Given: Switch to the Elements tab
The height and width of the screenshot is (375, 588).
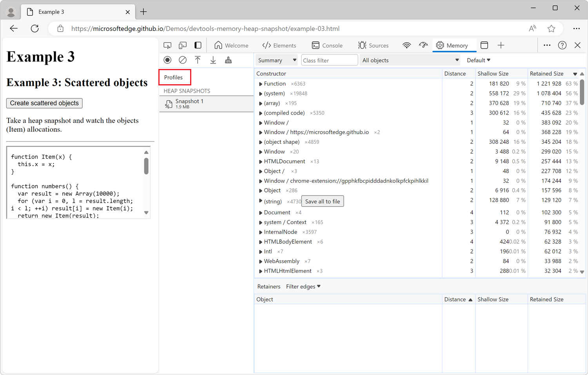Looking at the screenshot, I should pos(279,45).
